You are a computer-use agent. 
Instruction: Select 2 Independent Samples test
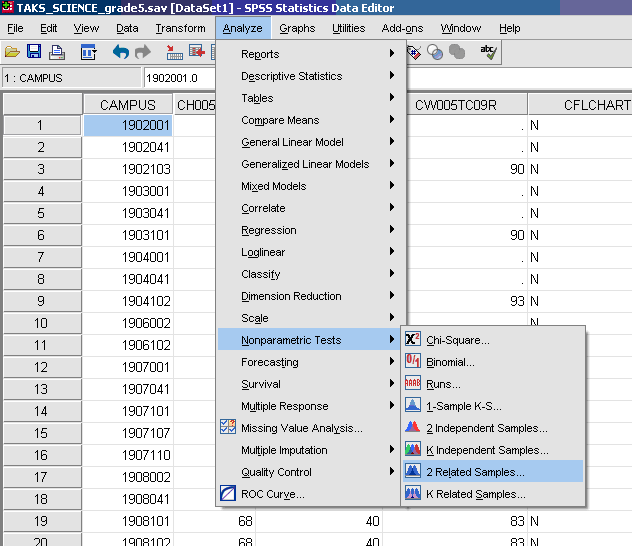(486, 428)
